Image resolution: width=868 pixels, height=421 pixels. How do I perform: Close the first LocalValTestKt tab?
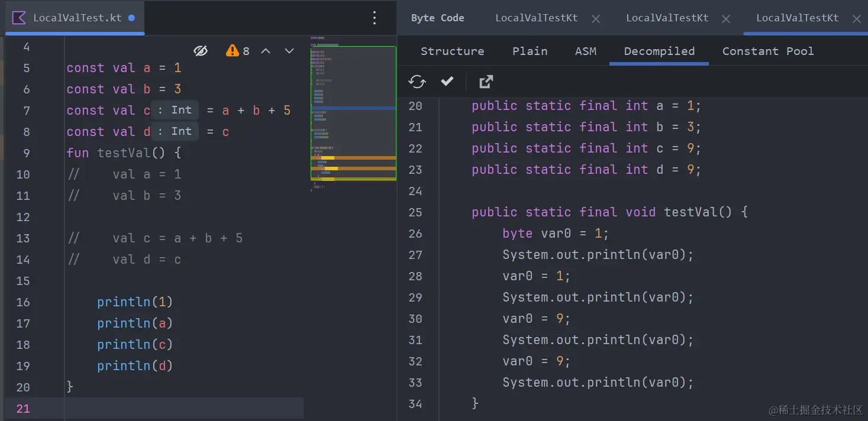pyautogui.click(x=596, y=19)
